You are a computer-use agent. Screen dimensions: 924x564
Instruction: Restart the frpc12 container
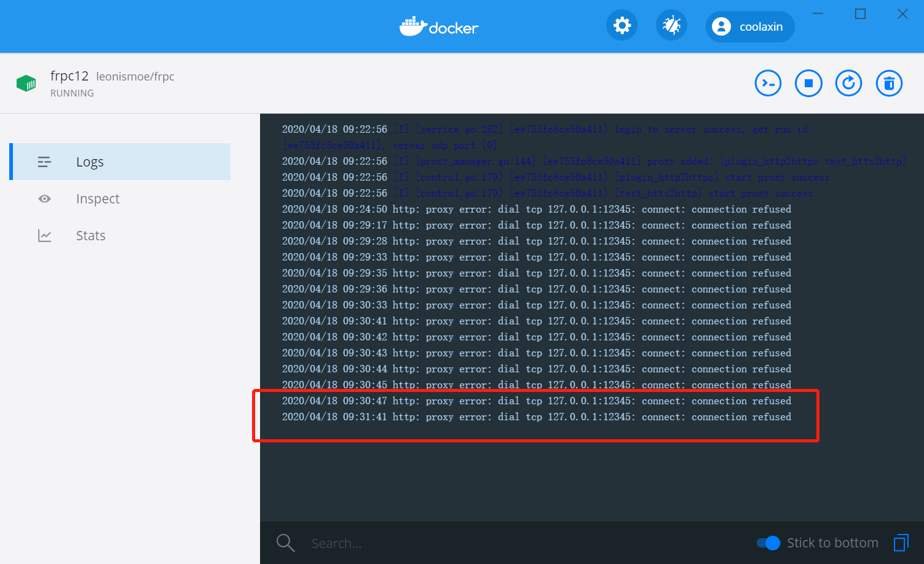click(848, 83)
